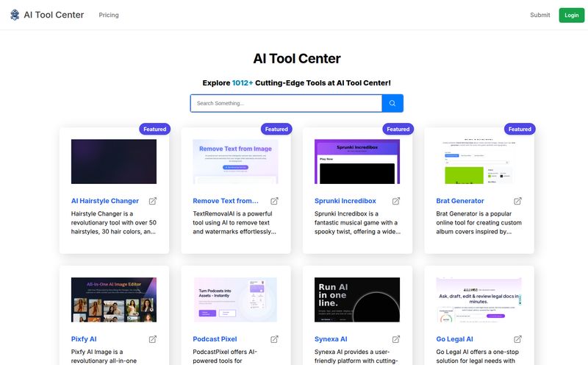Click the Run AI in one line thumbnail
The image size is (588, 365).
click(x=357, y=300)
